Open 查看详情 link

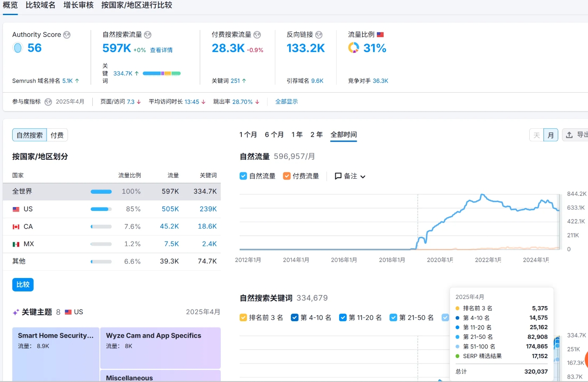[161, 50]
